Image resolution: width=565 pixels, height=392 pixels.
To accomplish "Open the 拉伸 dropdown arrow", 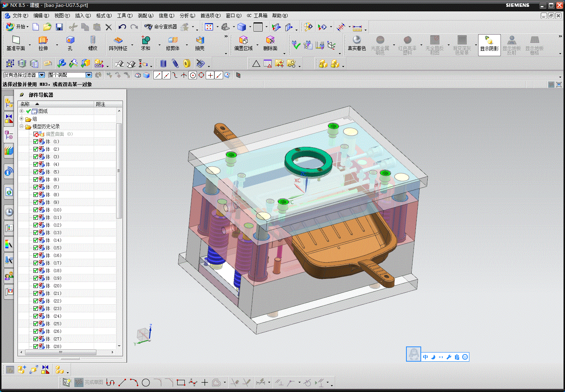I will [x=57, y=45].
